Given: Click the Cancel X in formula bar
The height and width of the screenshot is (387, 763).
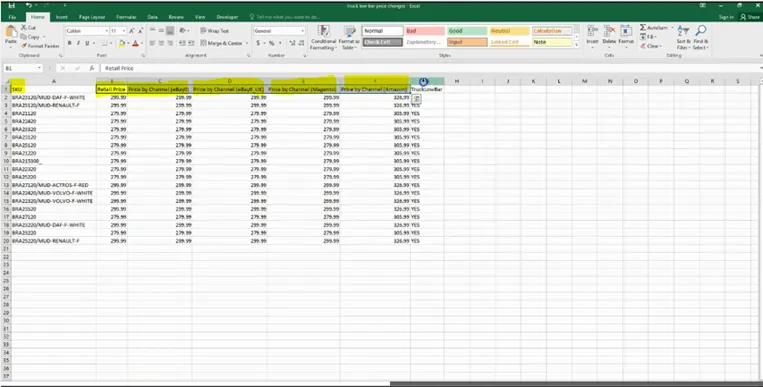Looking at the screenshot, I should point(63,68).
